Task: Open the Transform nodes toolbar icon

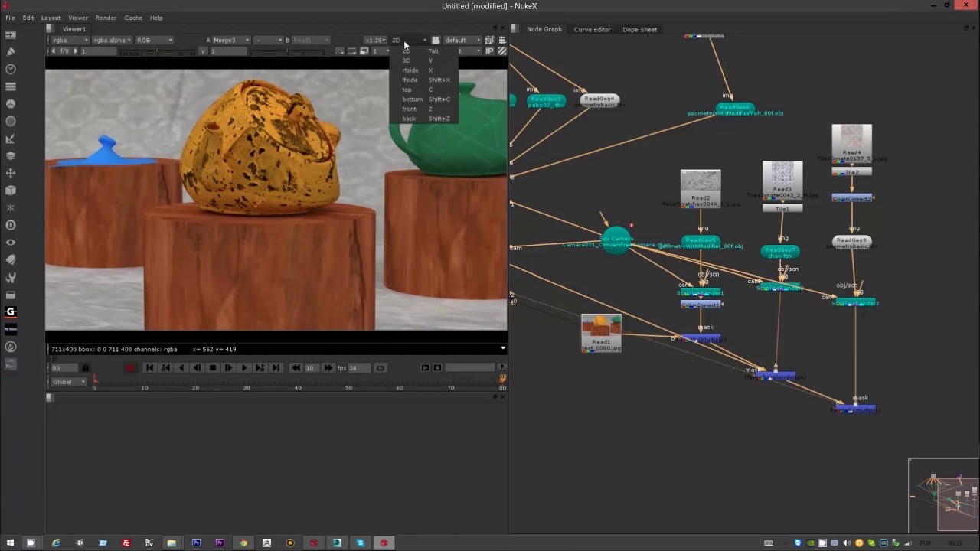Action: click(x=11, y=173)
